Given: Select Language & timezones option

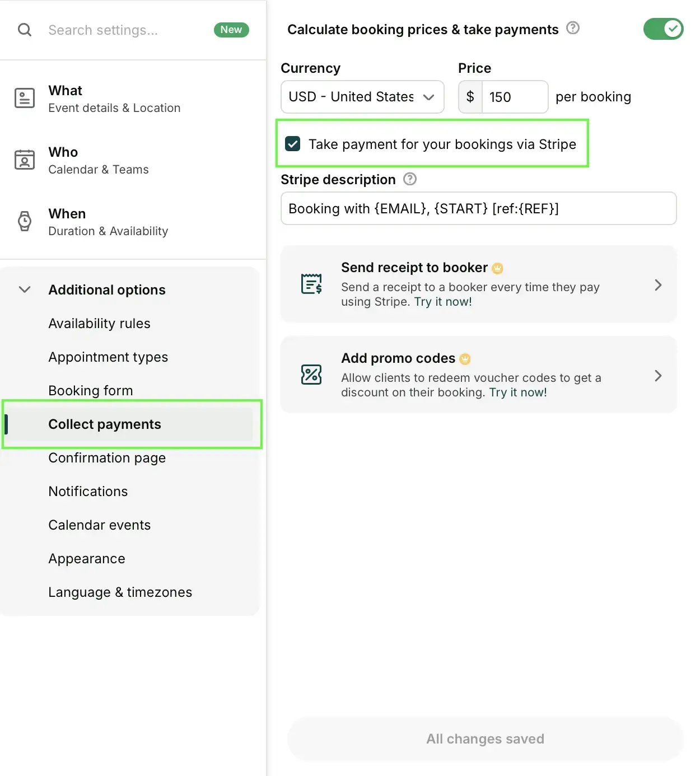Looking at the screenshot, I should click(x=120, y=592).
